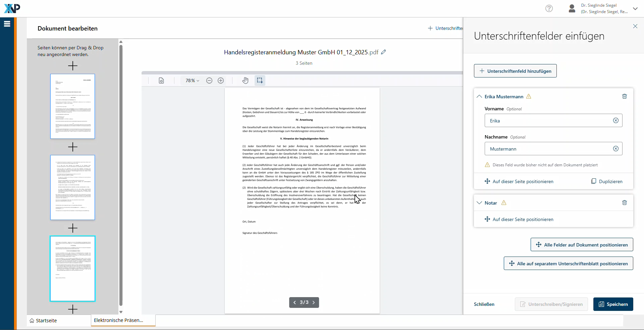Select the first page thumbnail
The width and height of the screenshot is (644, 330).
pos(72,106)
